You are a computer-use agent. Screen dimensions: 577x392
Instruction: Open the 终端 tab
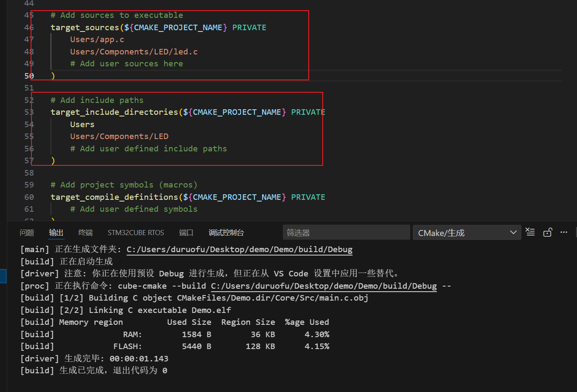click(85, 233)
